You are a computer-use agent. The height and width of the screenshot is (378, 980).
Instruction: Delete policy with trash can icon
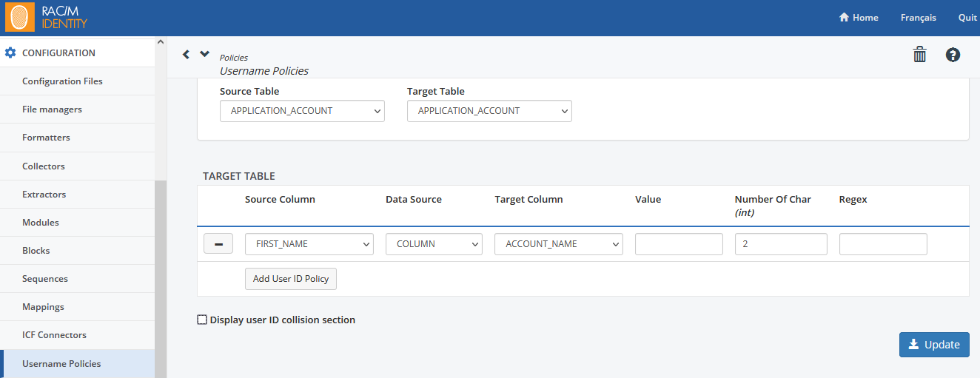(919, 55)
